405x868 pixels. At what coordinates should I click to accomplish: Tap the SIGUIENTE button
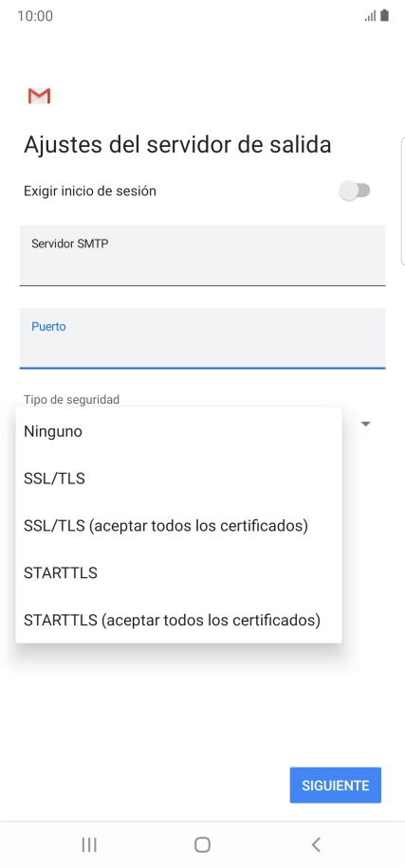click(x=335, y=785)
